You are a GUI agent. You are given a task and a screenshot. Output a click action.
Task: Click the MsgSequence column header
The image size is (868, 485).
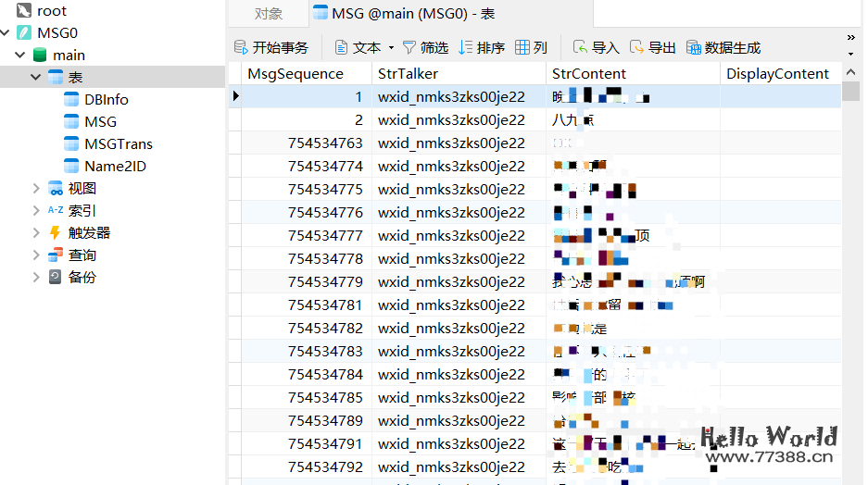(x=295, y=73)
